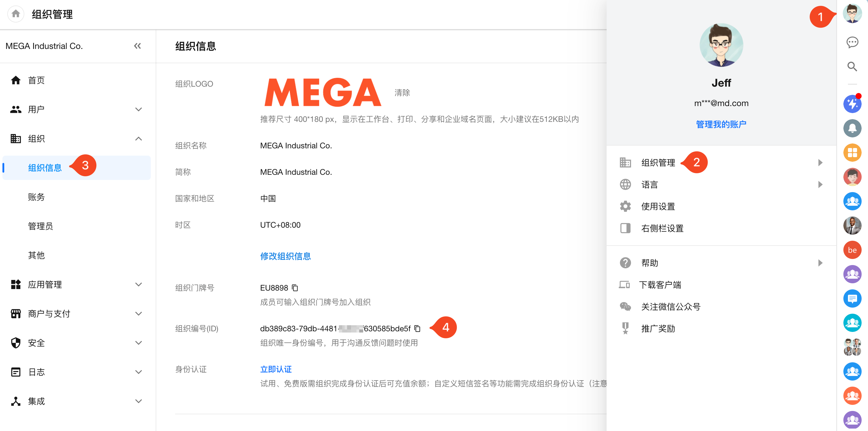This screenshot has width=868, height=431.
Task: Select 使用设置 from profile menu
Action: point(658,206)
